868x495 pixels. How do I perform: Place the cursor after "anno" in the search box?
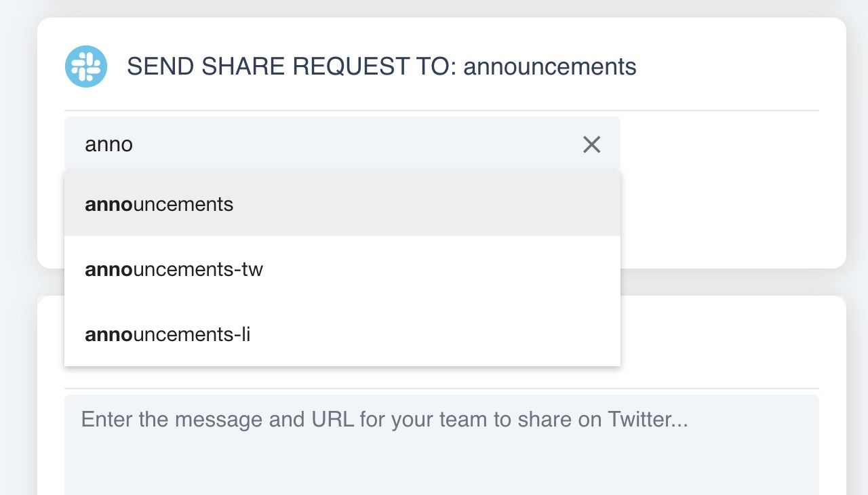coord(134,144)
